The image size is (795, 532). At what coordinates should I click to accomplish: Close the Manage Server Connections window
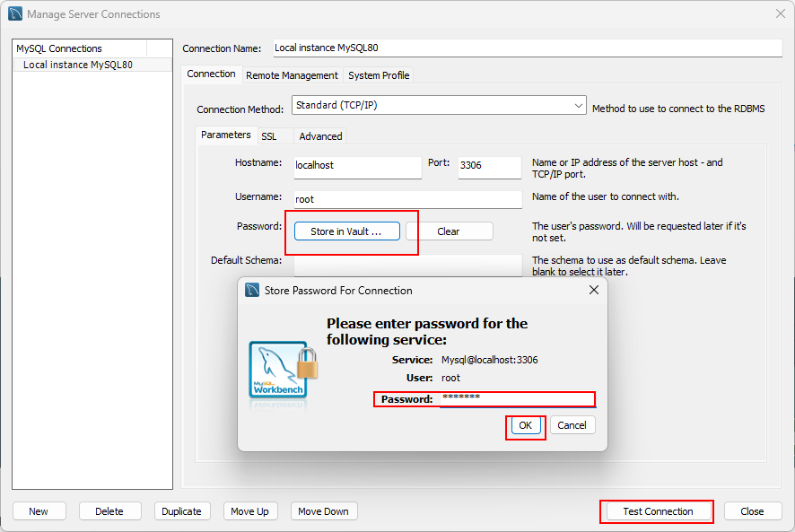click(781, 13)
